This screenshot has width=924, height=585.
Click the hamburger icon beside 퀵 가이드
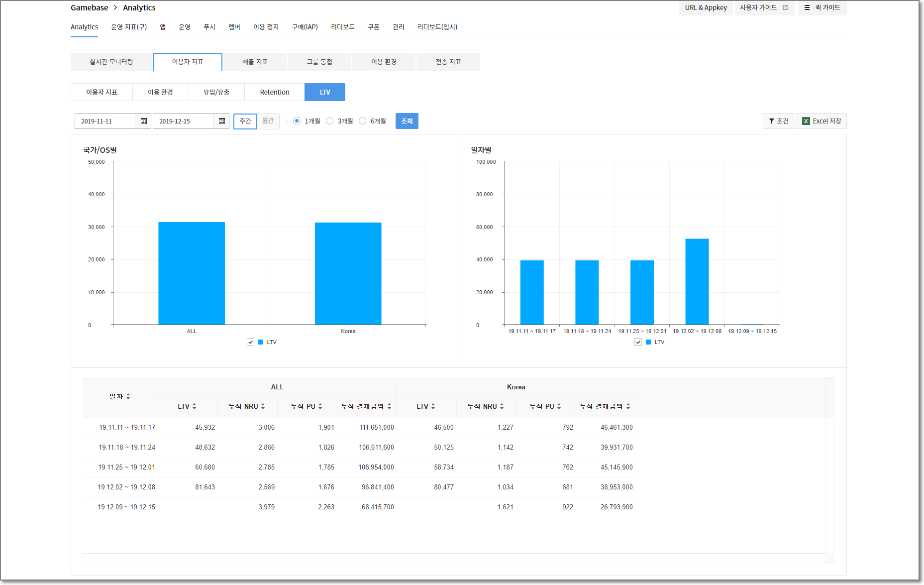[x=807, y=7]
